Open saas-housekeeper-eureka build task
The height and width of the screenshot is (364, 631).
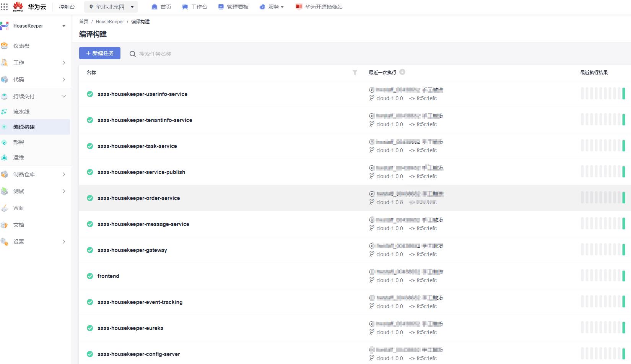130,328
